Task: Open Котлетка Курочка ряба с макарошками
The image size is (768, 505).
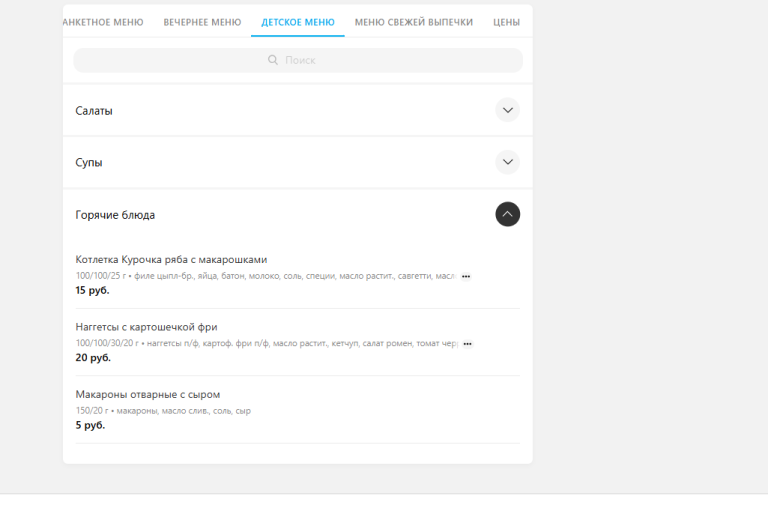Action: pyautogui.click(x=171, y=260)
